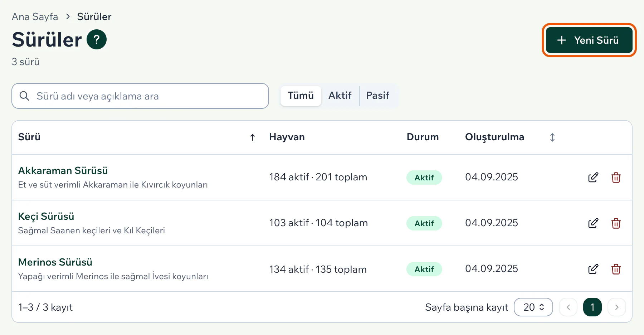Click the Yeni Sürü button

(x=589, y=40)
